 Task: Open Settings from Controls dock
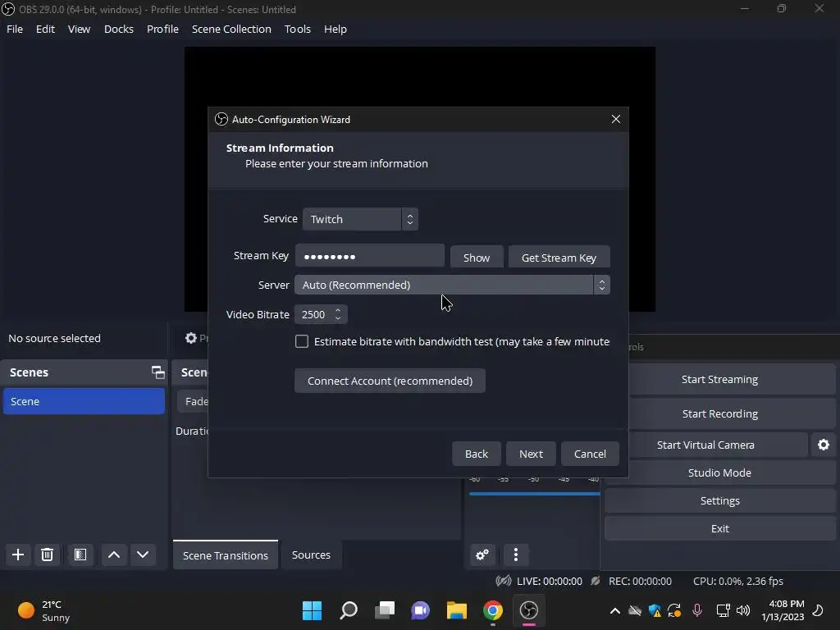720,500
